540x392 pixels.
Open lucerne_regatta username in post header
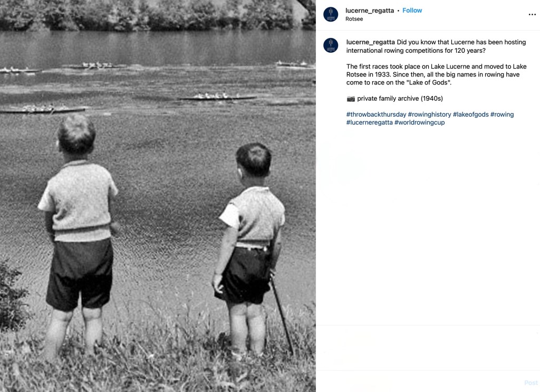click(370, 11)
